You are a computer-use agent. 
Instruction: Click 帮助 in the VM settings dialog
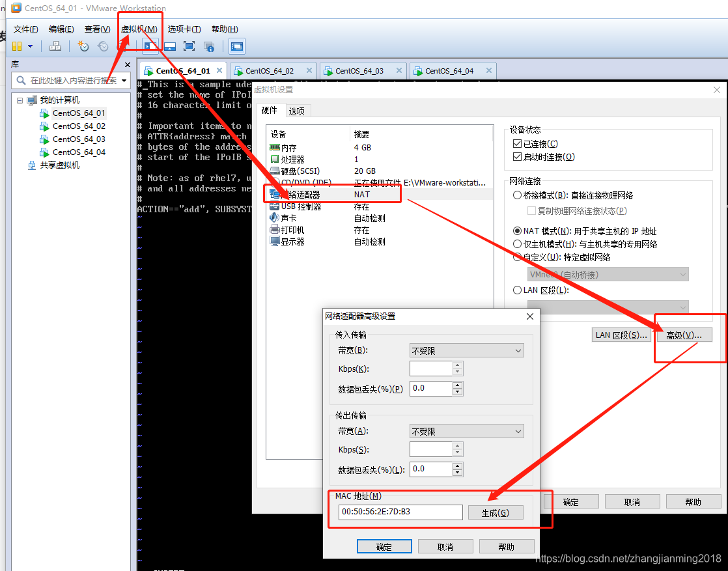coord(693,502)
